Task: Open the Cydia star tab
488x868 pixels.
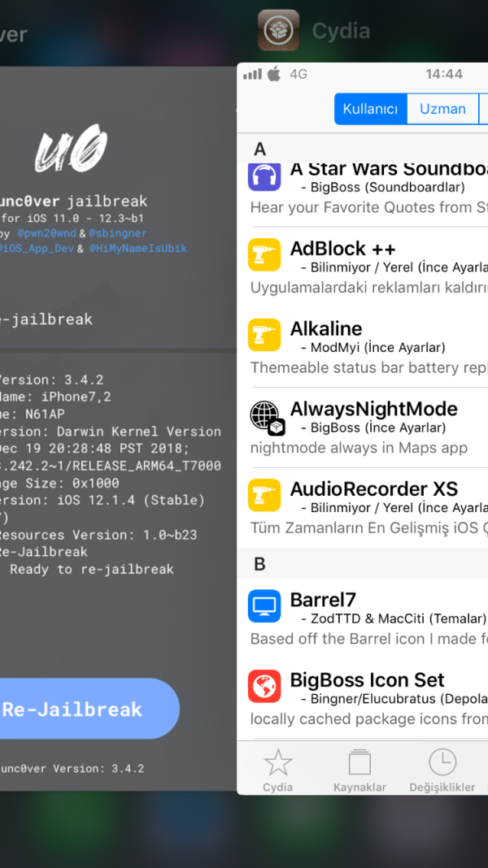Action: coord(278,770)
